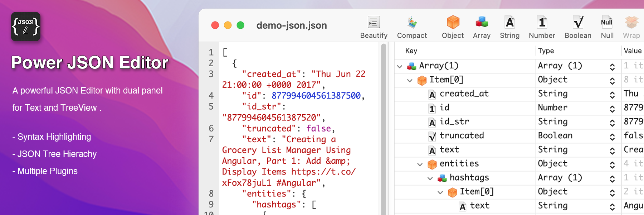Click the number 877994604561387500 in editor
The height and width of the screenshot is (215, 644).
click(x=316, y=96)
